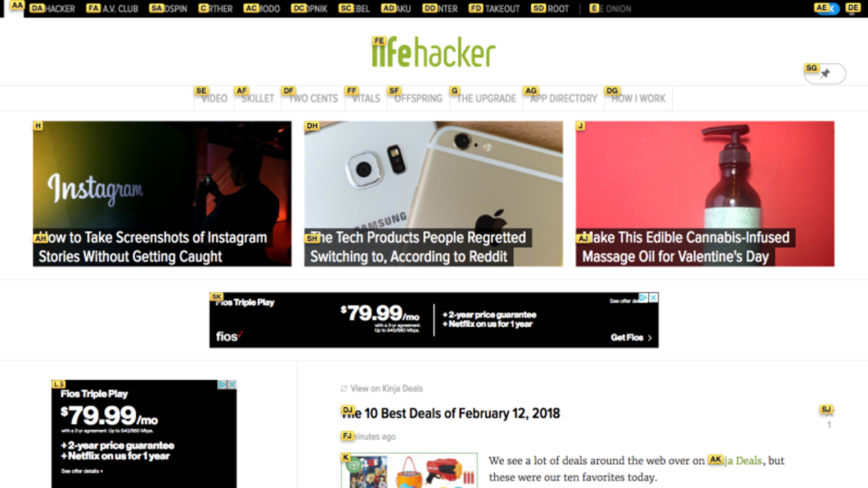Click the View on Kinja Deals link

(x=386, y=388)
